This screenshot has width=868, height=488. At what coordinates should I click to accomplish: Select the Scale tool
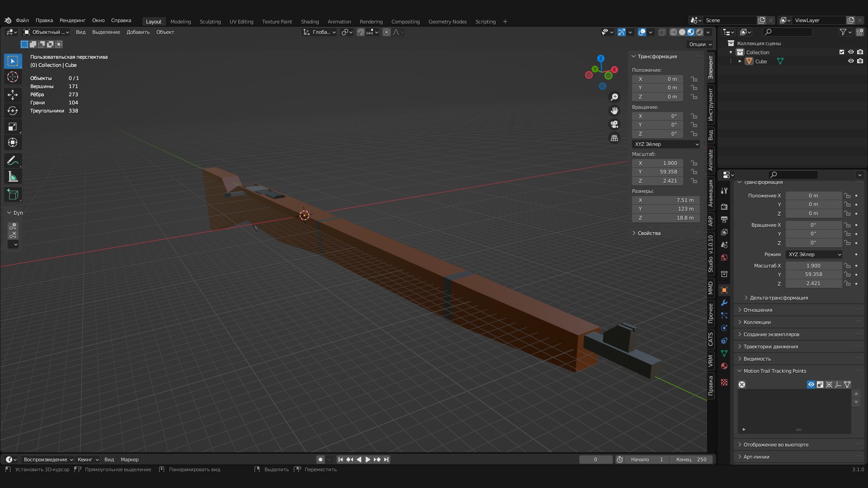point(13,127)
